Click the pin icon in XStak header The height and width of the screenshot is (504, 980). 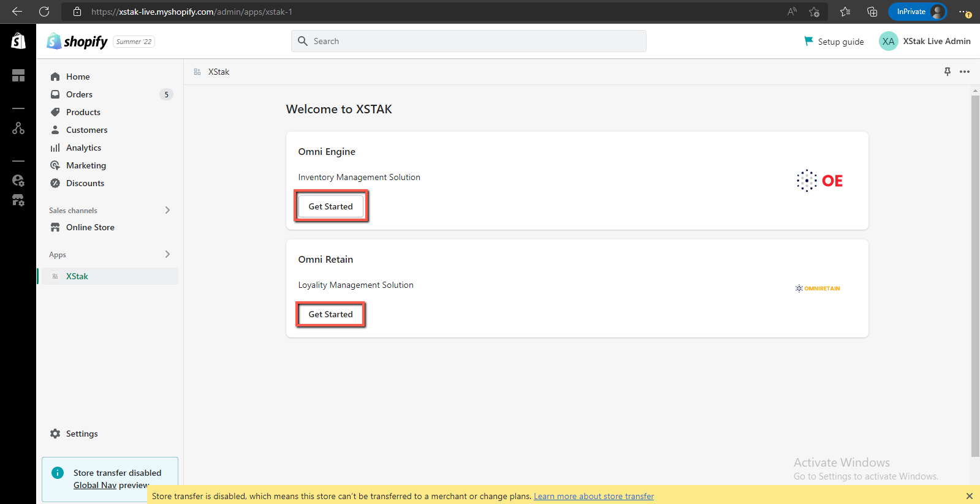click(x=947, y=72)
